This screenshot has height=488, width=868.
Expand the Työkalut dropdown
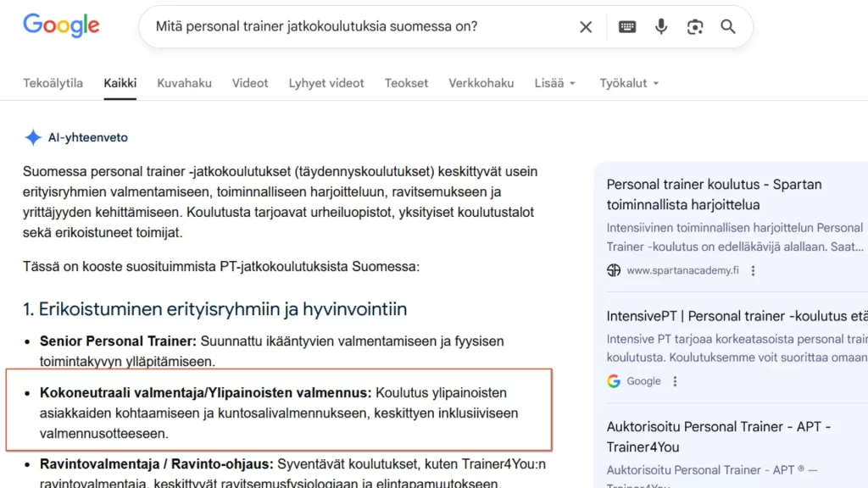point(629,83)
